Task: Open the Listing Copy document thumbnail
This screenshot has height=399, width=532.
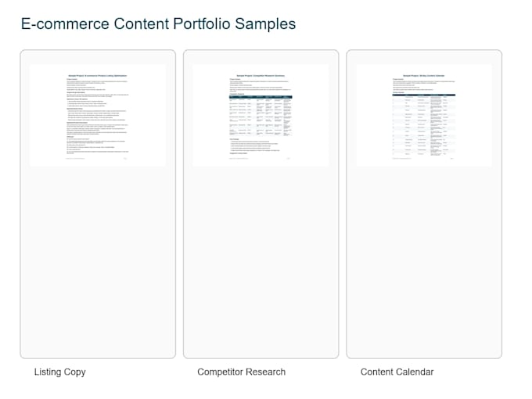Action: coord(98,115)
